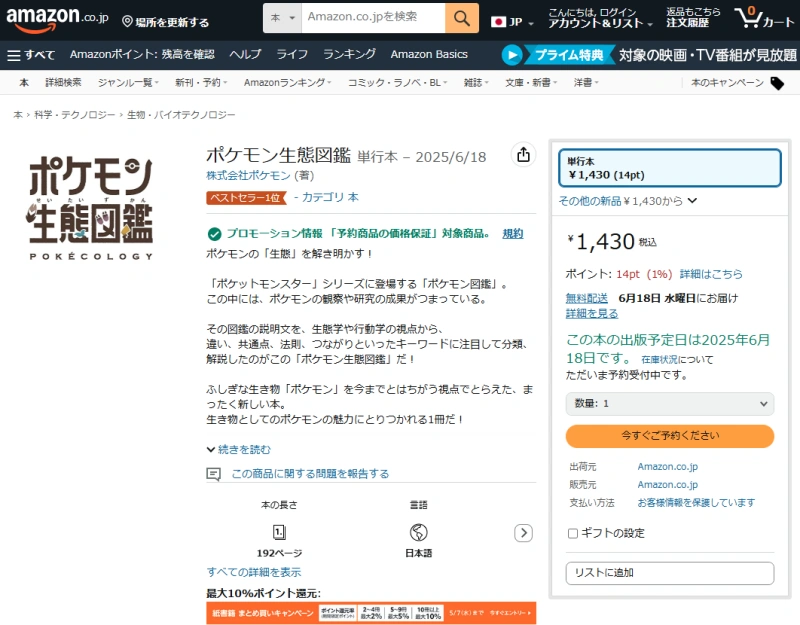
Task: Open the 規約 terms link
Action: tap(513, 234)
